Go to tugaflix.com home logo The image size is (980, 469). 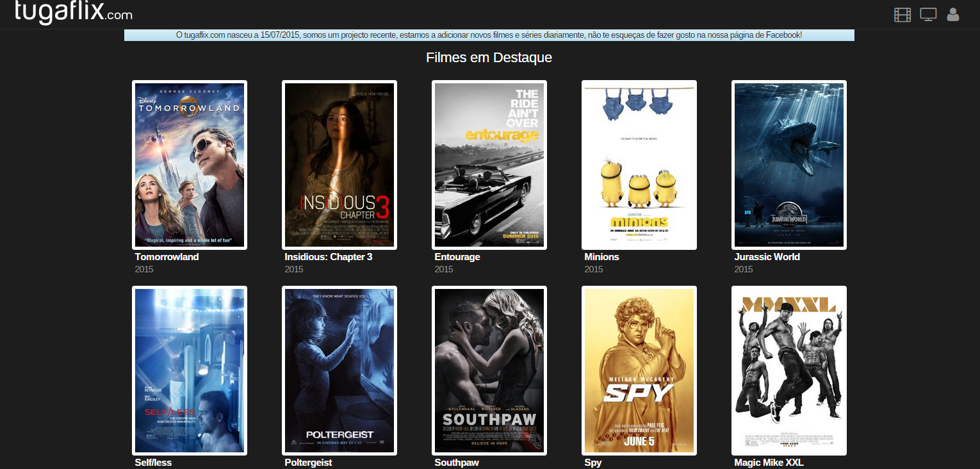74,12
